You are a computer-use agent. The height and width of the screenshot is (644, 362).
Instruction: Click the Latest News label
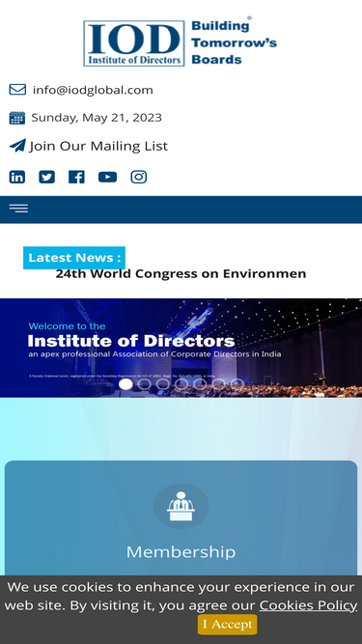[x=74, y=258]
